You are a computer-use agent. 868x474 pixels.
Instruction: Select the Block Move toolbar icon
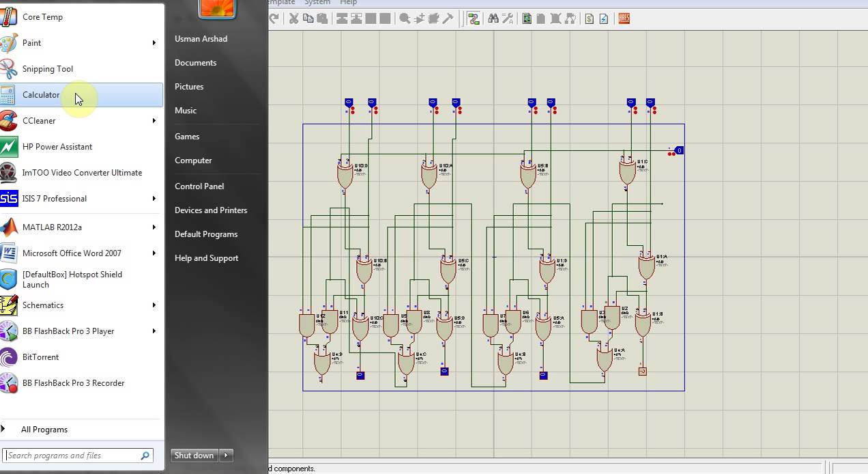coord(356,18)
